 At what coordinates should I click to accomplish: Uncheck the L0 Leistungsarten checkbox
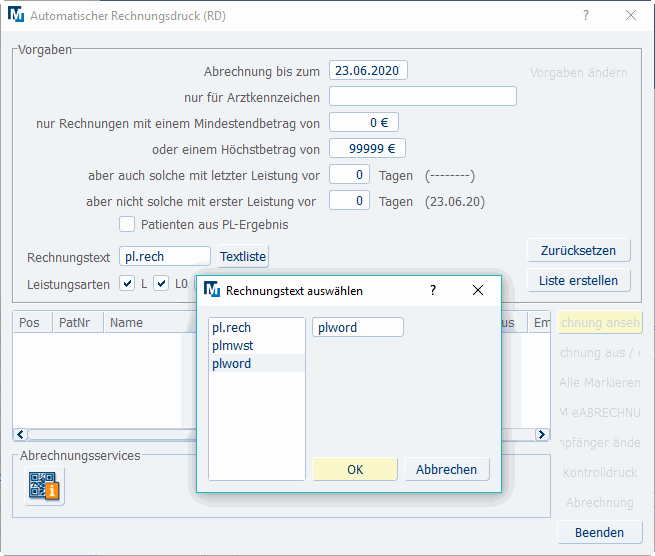[161, 283]
